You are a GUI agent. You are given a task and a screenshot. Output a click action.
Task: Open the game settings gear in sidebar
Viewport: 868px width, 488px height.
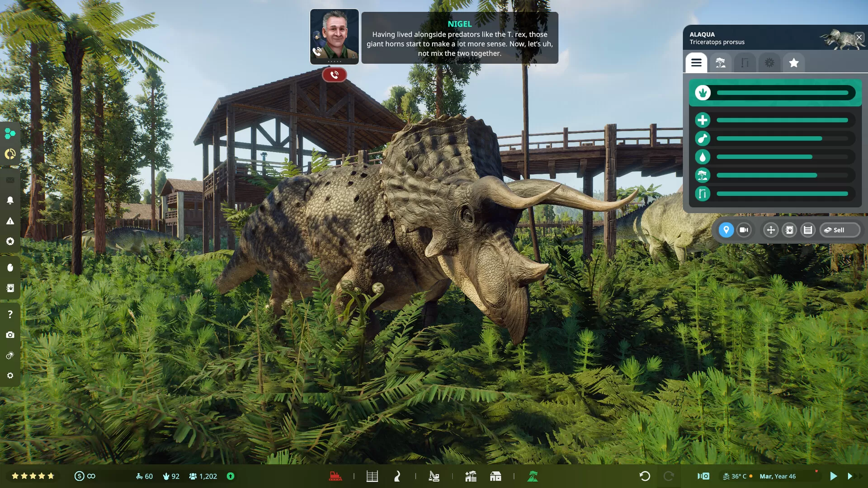tap(10, 375)
